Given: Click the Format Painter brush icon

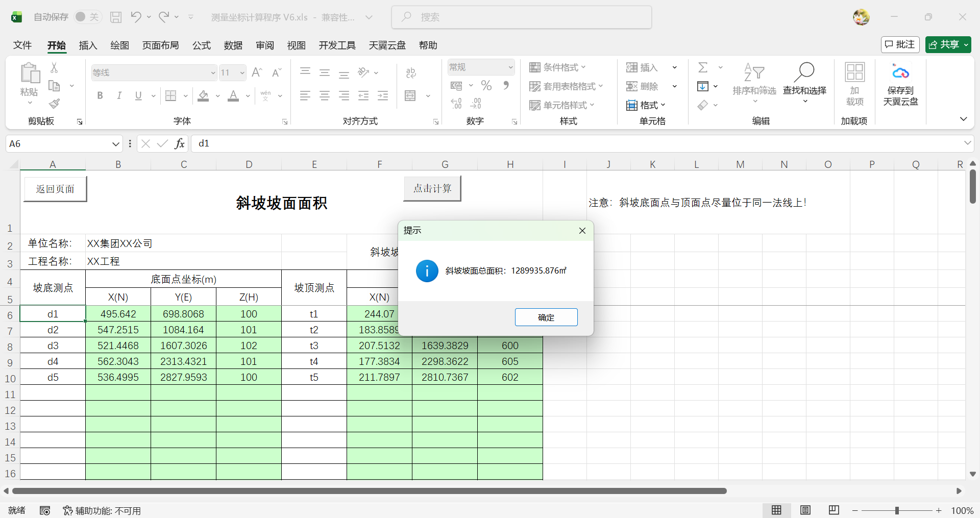Looking at the screenshot, I should 55,104.
